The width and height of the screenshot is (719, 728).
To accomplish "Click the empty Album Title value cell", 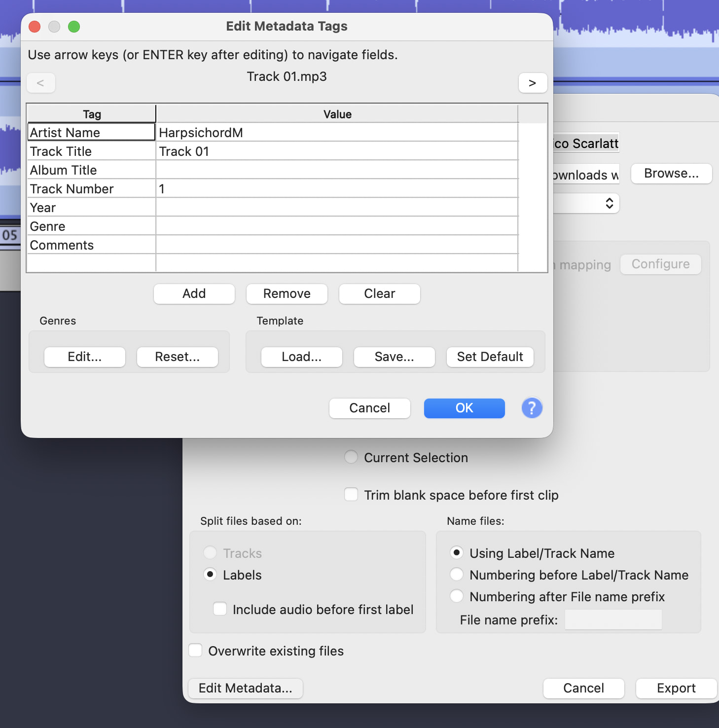I will 337,170.
